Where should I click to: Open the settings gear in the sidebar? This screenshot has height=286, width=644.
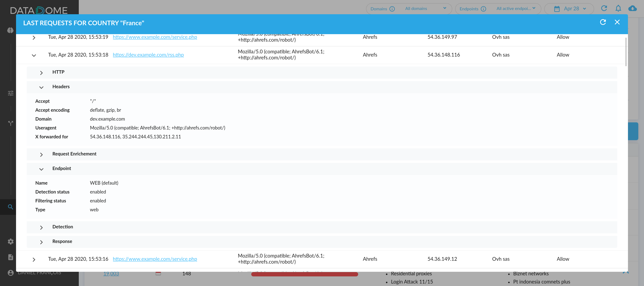point(10,241)
